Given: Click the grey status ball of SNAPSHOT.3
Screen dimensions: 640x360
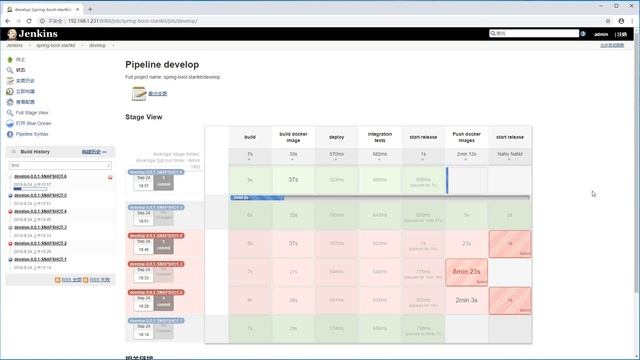Looking at the screenshot, I should tap(10, 227).
